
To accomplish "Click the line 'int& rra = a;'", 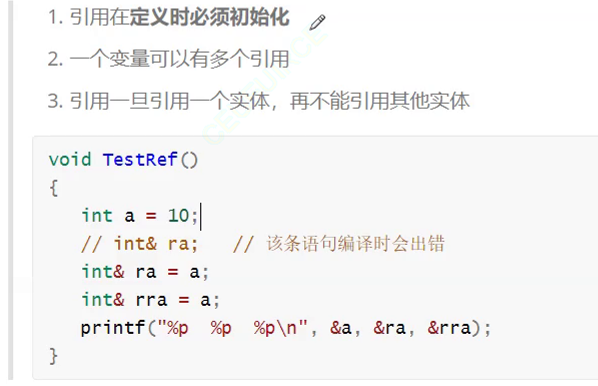I will [x=151, y=300].
